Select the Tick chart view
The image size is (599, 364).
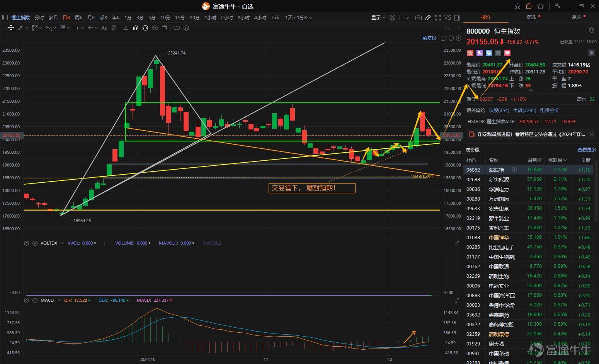pos(275,17)
